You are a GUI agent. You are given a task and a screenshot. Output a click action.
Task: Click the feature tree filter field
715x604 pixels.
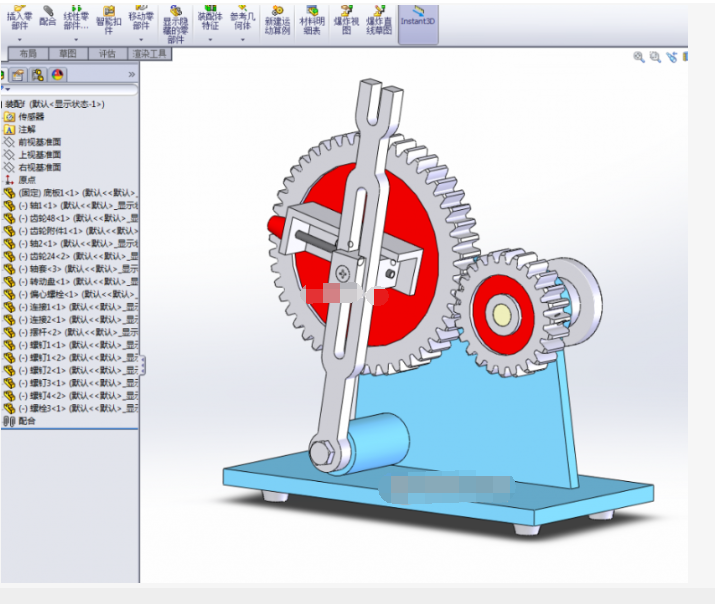71,89
